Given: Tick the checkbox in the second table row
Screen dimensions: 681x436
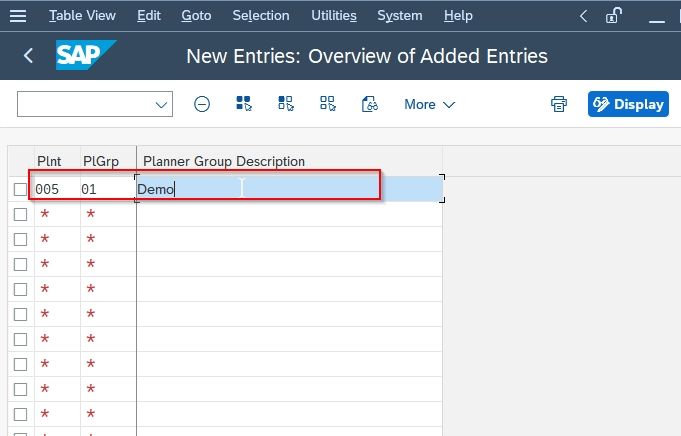Looking at the screenshot, I should tap(20, 215).
